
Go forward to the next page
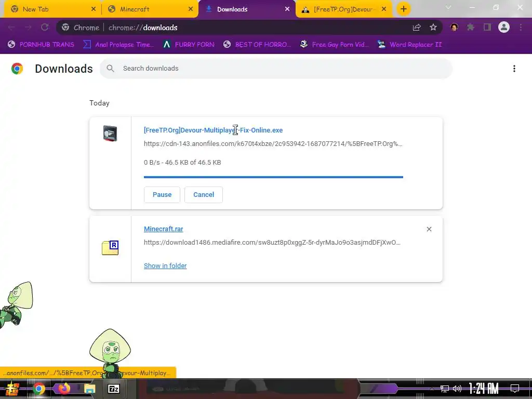pos(28,28)
